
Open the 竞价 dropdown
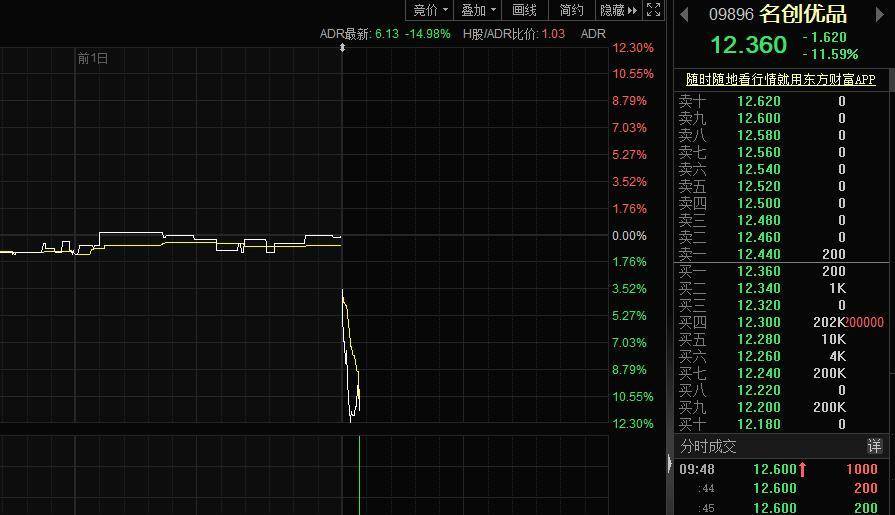click(430, 10)
